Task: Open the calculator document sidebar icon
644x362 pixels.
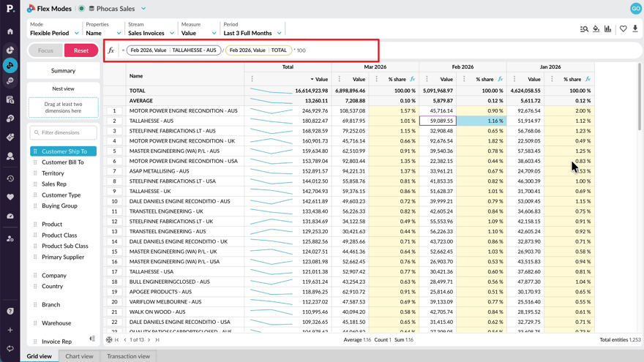Action: pos(10,99)
